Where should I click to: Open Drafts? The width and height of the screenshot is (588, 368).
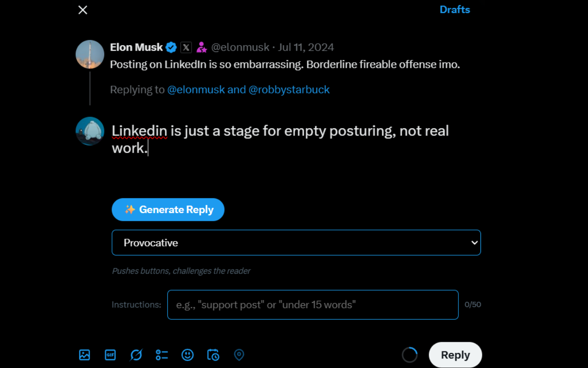click(x=455, y=10)
